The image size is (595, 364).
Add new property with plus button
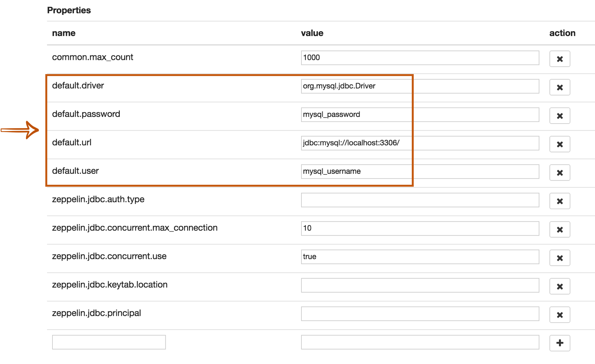tap(559, 343)
